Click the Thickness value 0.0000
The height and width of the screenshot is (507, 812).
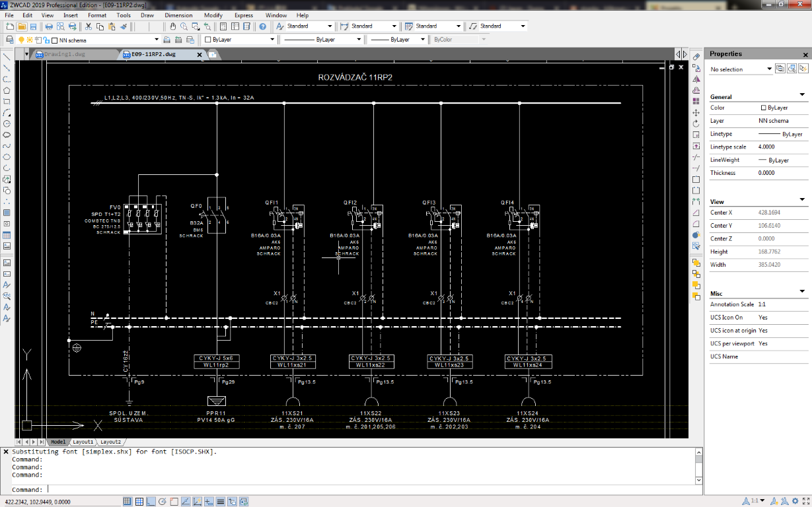click(766, 173)
